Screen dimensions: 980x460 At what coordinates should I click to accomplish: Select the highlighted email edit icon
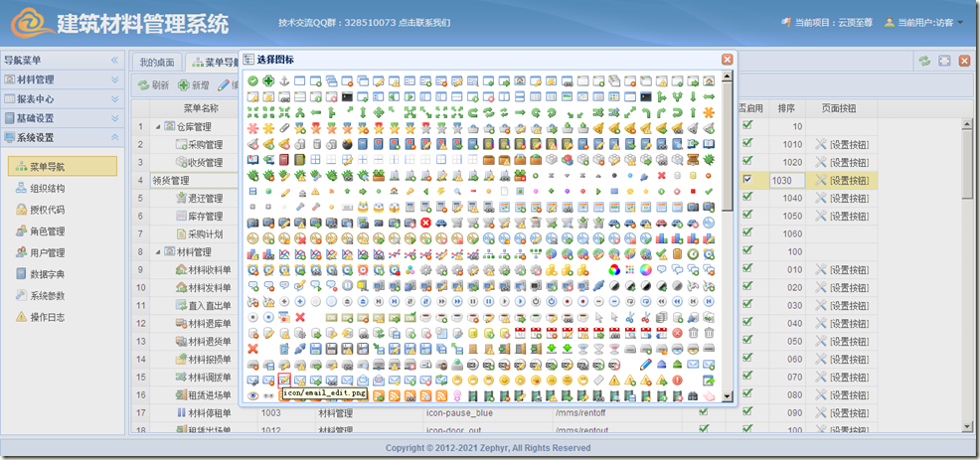[x=284, y=380]
